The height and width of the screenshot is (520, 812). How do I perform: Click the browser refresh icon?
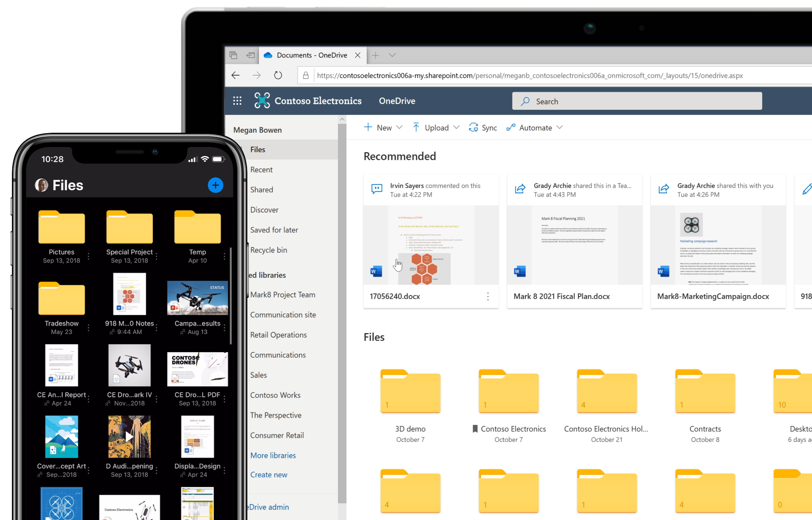tap(278, 75)
